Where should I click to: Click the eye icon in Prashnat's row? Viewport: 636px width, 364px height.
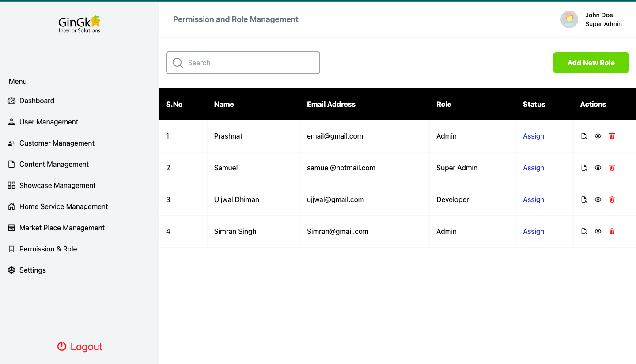pos(598,136)
